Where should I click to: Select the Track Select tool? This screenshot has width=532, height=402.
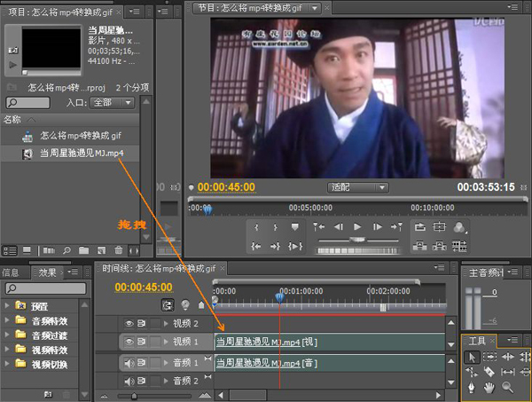[x=489, y=357]
